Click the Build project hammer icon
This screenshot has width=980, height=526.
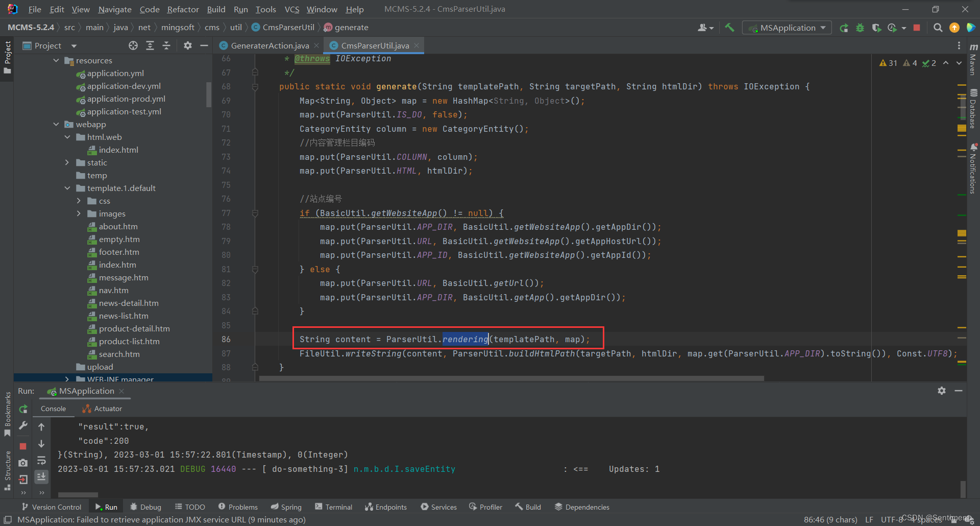[x=729, y=28]
